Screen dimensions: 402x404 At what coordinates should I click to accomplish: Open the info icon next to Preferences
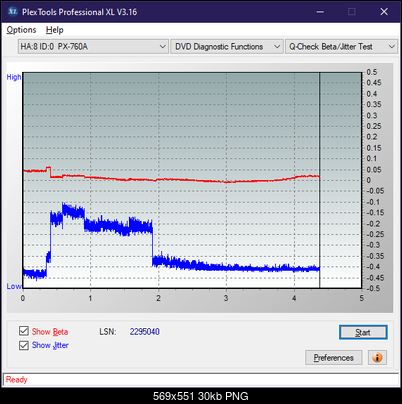pos(377,358)
